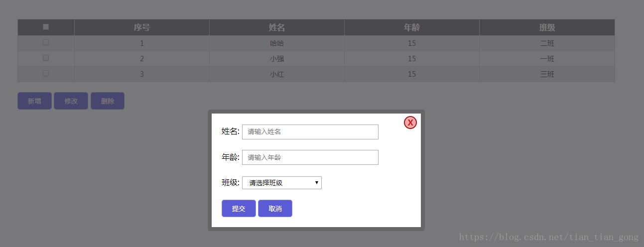Toggle the select-all checkbox in table header
Viewport: 644px width, 247px height.
coord(46,27)
